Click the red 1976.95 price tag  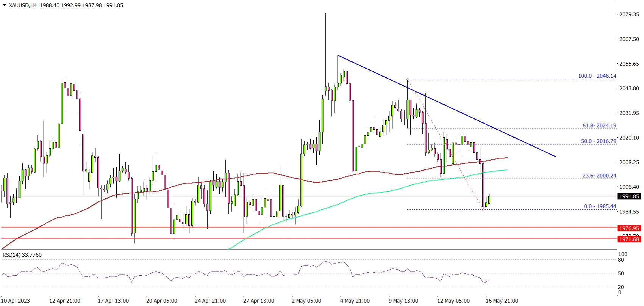629,228
